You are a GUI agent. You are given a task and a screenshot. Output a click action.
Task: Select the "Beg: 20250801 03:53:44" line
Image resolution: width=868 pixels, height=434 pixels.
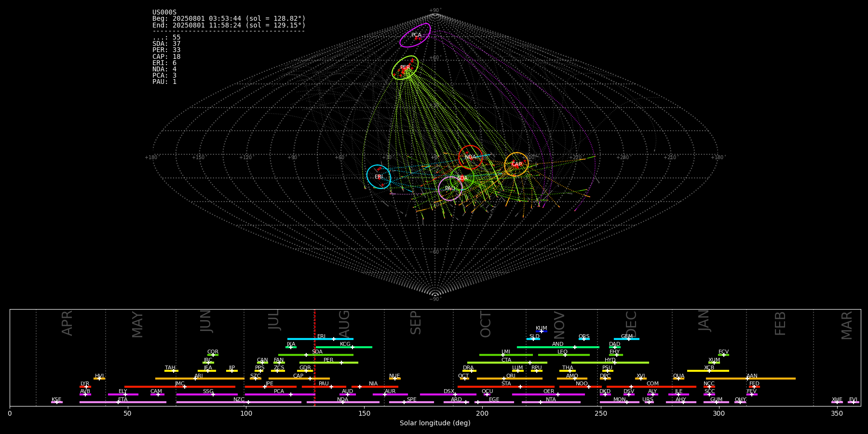pyautogui.click(x=229, y=19)
